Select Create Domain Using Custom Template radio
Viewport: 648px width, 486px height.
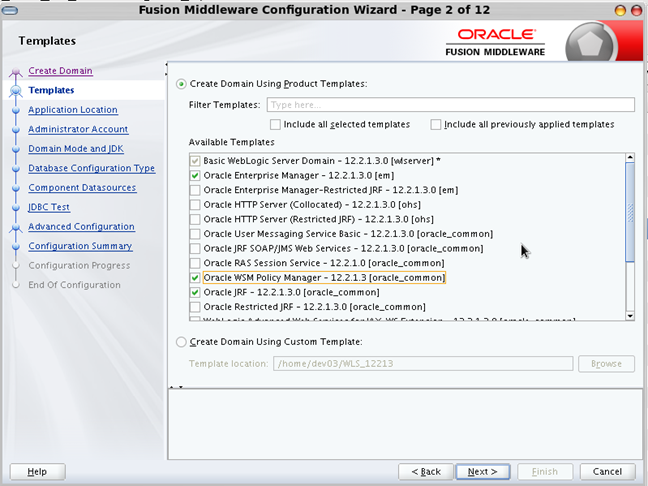click(181, 342)
